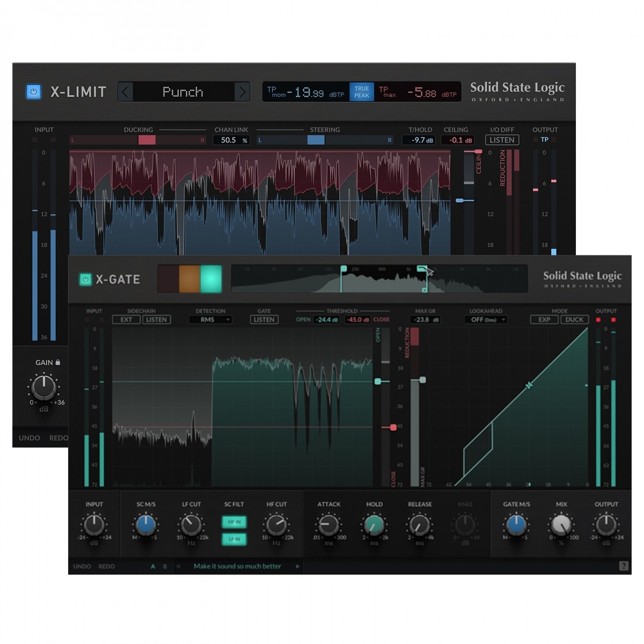Screen dimensions: 644x644
Task: Toggle the X-Gate power button
Action: point(85,280)
